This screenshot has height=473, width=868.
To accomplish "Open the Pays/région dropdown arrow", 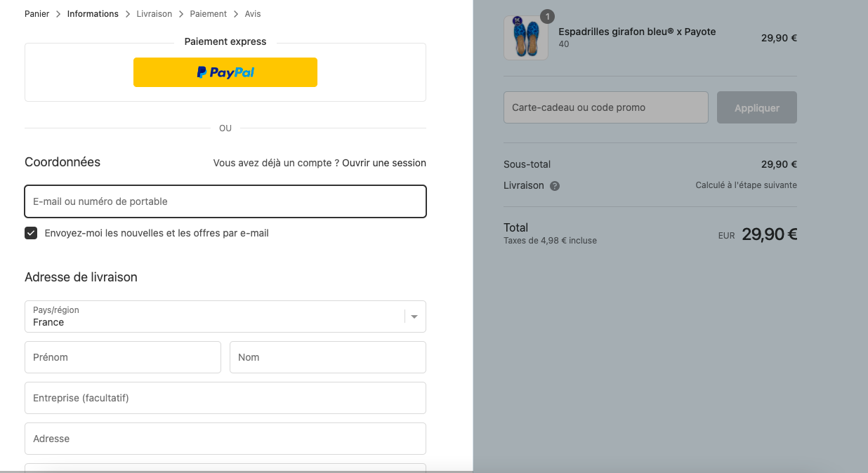I will [x=414, y=317].
